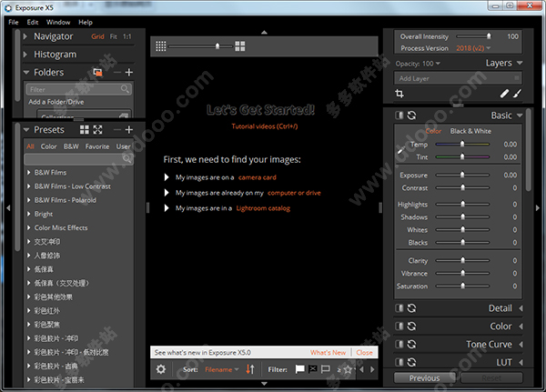Click the Add Layer field
Image resolution: width=546 pixels, height=392 pixels.
(458, 78)
